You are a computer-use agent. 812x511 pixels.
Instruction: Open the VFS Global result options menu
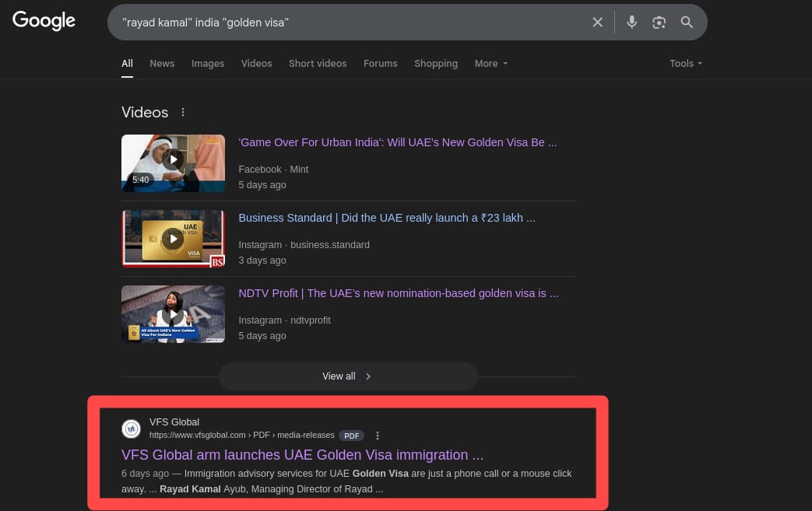tap(378, 436)
